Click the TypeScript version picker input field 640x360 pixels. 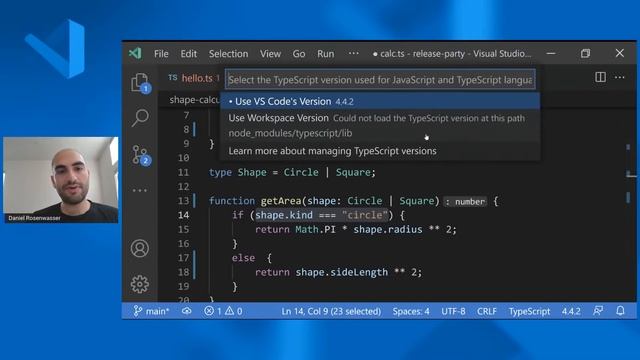click(x=380, y=80)
